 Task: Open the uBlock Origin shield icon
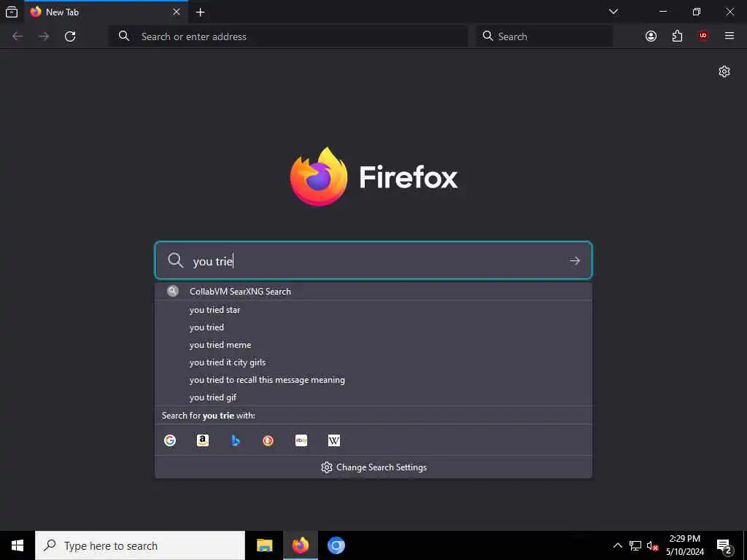(x=703, y=36)
